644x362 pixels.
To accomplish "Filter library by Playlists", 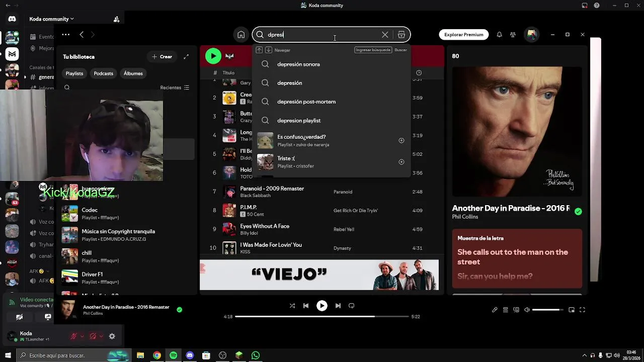I will pos(74,73).
